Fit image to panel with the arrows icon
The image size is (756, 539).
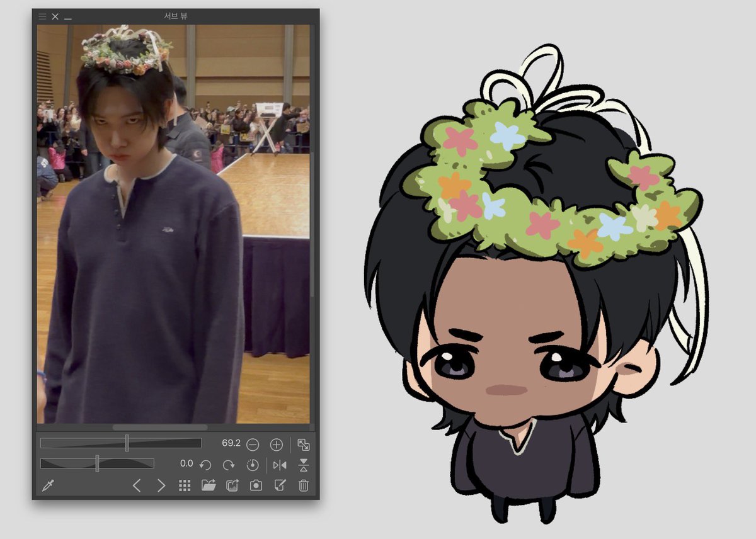coord(304,445)
